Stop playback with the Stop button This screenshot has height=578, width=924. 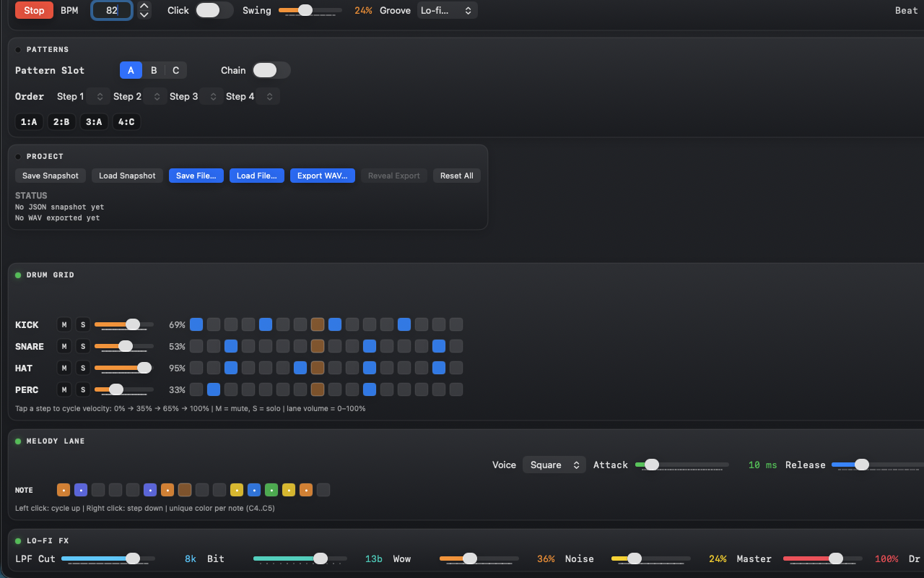(34, 10)
